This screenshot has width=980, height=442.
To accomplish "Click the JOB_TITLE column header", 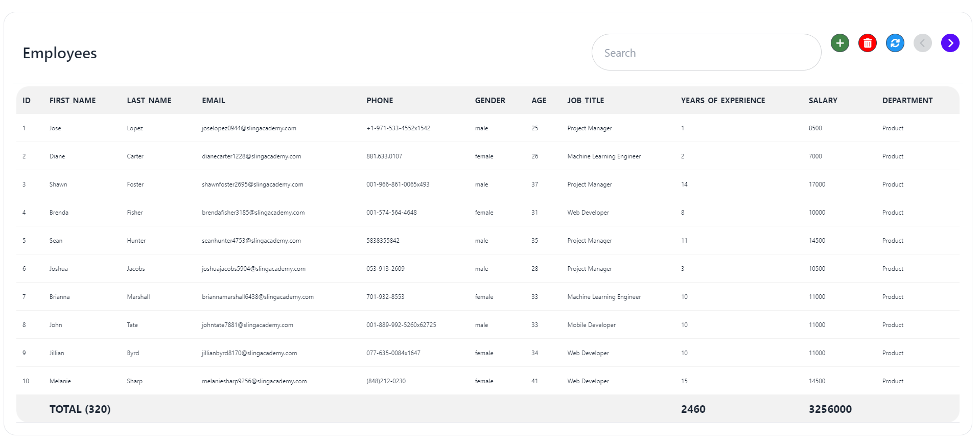I will [x=586, y=101].
